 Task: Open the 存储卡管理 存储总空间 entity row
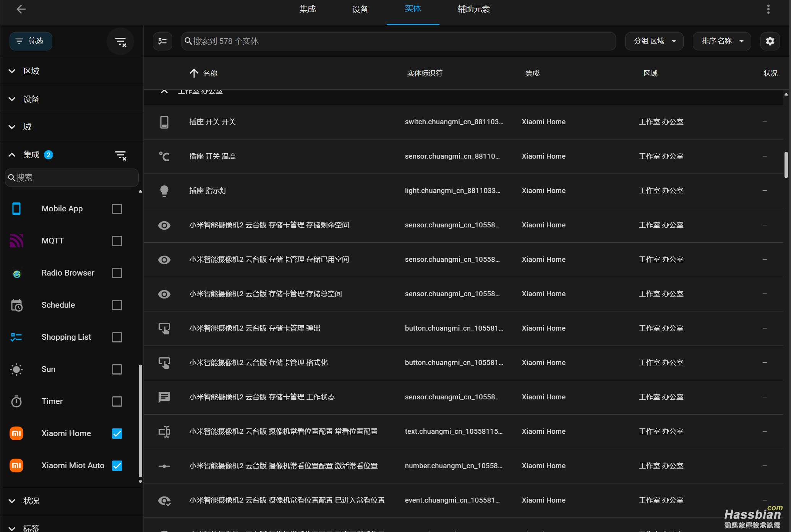point(464,294)
